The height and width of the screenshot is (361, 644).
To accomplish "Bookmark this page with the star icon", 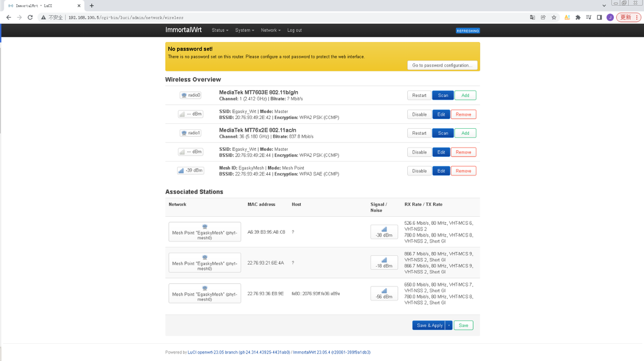I will (x=554, y=17).
